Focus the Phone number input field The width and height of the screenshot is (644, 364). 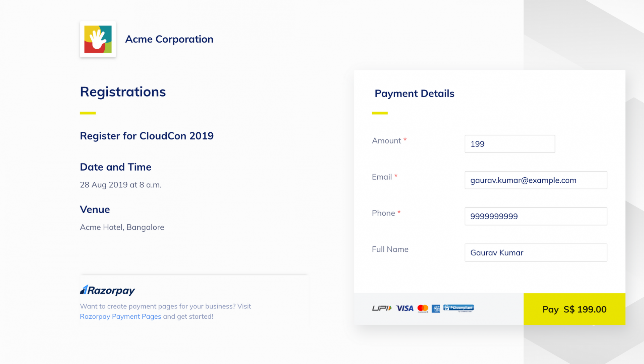pos(536,216)
